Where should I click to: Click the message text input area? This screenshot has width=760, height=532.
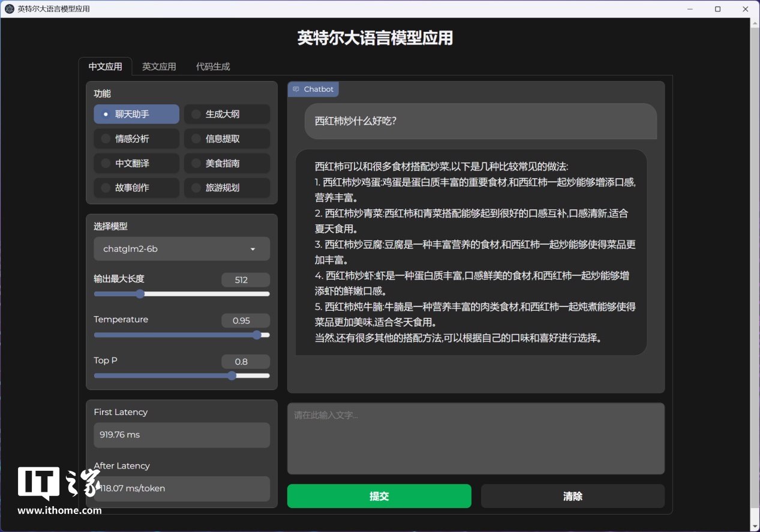coord(476,438)
